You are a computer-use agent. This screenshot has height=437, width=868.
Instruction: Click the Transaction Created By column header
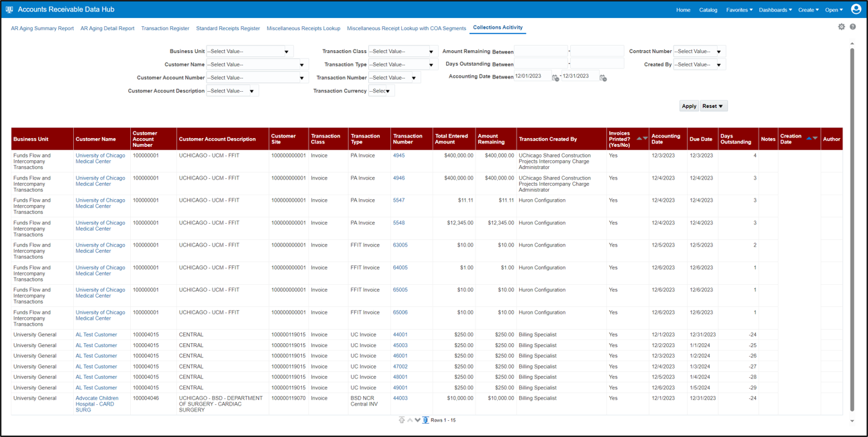tap(561, 139)
